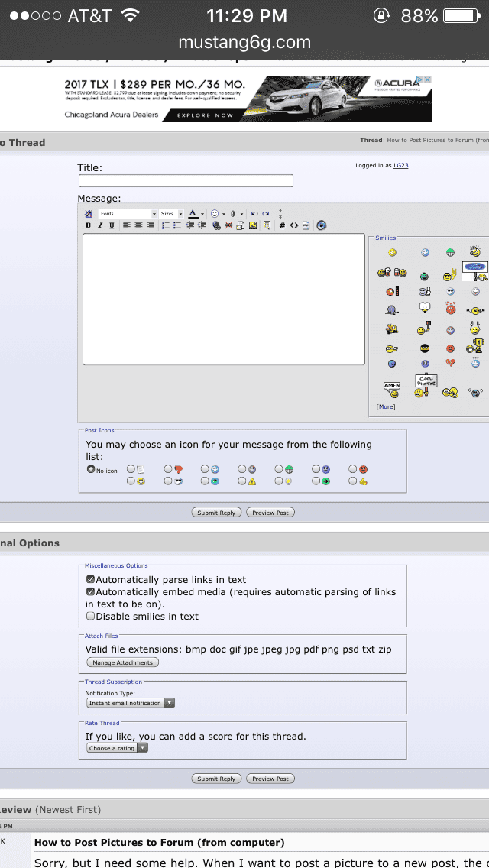Open the paperclip attachment dropdown arrow

[x=241, y=214]
